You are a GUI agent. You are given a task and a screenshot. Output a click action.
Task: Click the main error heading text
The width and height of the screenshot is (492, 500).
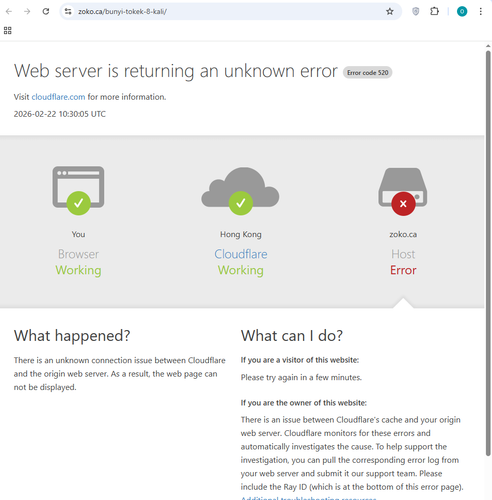pos(176,71)
